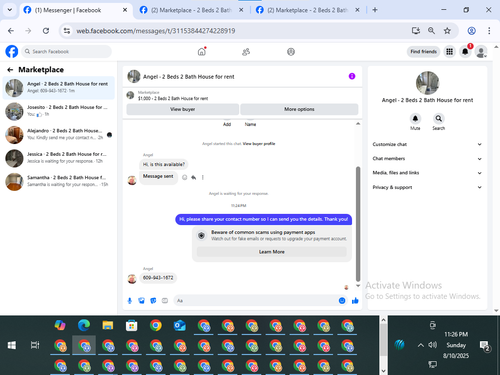This screenshot has height=375, width=500.
Task: Switch to third Marketplace tab
Action: pyautogui.click(x=307, y=10)
